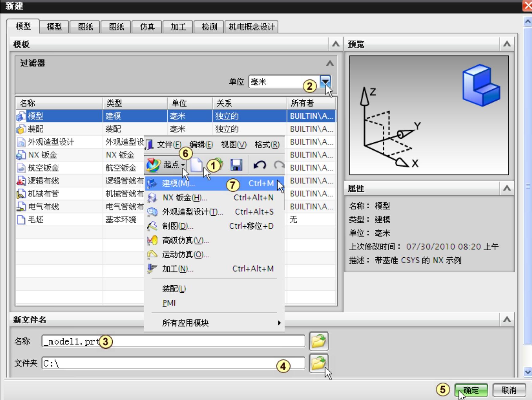Select the 逻辑布线 template row name

point(43,181)
